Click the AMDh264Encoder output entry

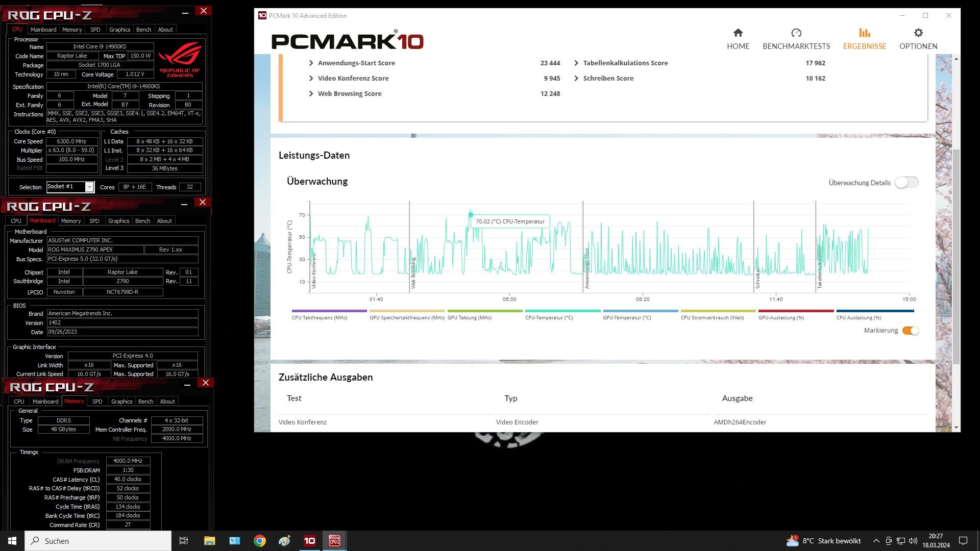(x=740, y=422)
